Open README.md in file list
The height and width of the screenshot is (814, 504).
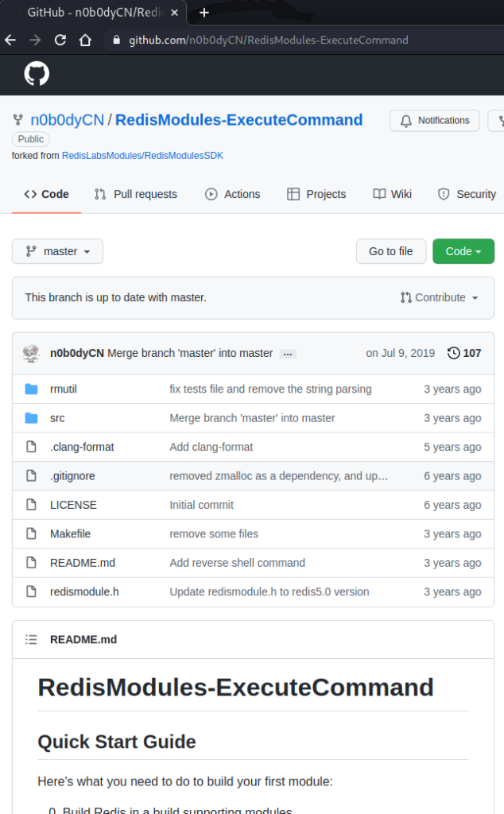point(83,564)
